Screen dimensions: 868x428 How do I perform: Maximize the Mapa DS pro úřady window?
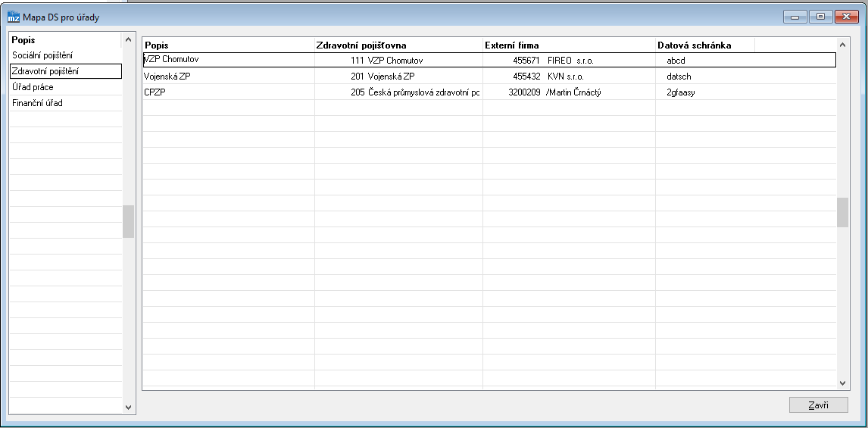pos(820,17)
